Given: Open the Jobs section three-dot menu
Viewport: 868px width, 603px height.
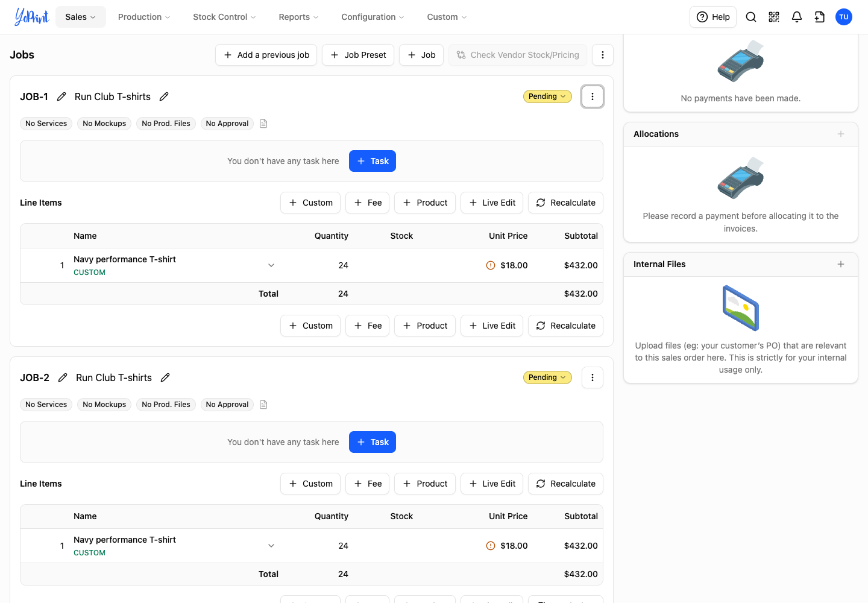Looking at the screenshot, I should click(x=603, y=55).
